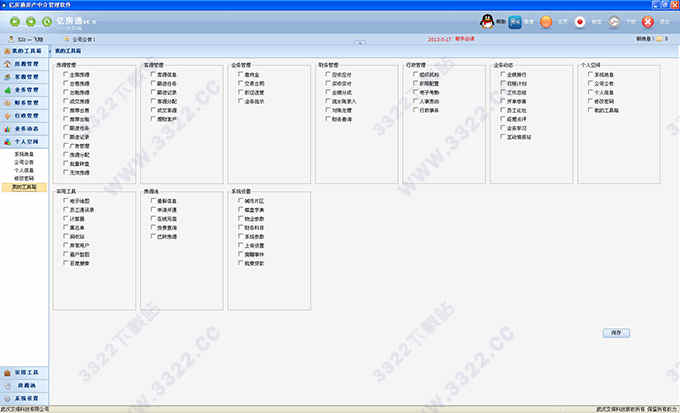Click the green back arrow icon

15,21
